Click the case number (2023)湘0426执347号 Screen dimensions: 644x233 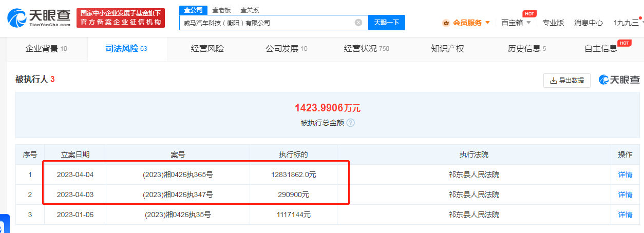coord(178,195)
